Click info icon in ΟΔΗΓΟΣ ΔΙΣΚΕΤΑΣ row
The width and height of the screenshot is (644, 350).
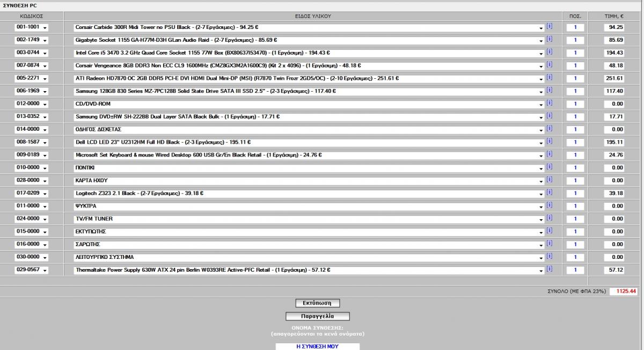pyautogui.click(x=549, y=129)
